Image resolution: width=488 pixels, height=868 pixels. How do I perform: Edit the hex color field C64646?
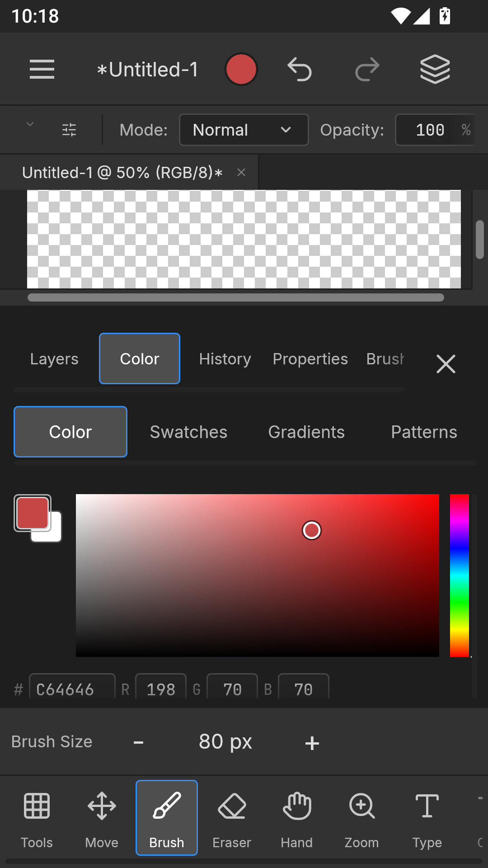pyautogui.click(x=72, y=687)
